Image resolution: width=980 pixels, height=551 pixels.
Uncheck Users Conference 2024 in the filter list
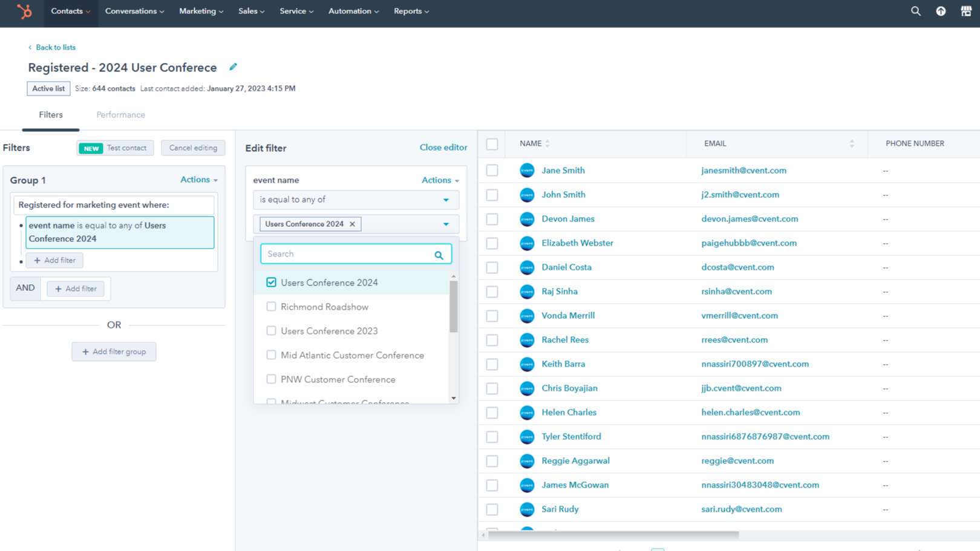pyautogui.click(x=271, y=282)
